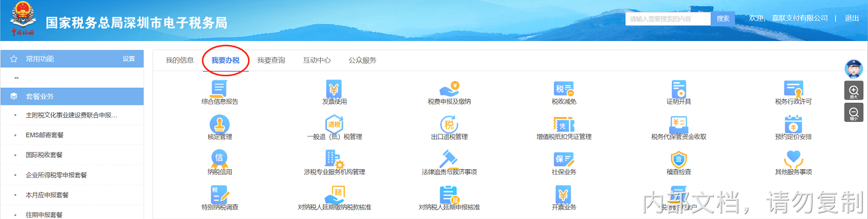868x219 pixels.
Task: Open 核定管理 stamp icon
Action: click(x=219, y=124)
